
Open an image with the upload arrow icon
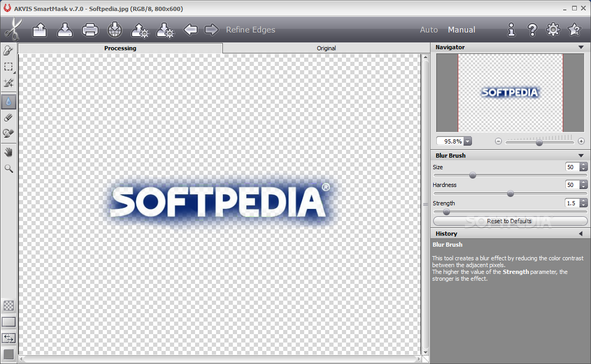pyautogui.click(x=39, y=30)
